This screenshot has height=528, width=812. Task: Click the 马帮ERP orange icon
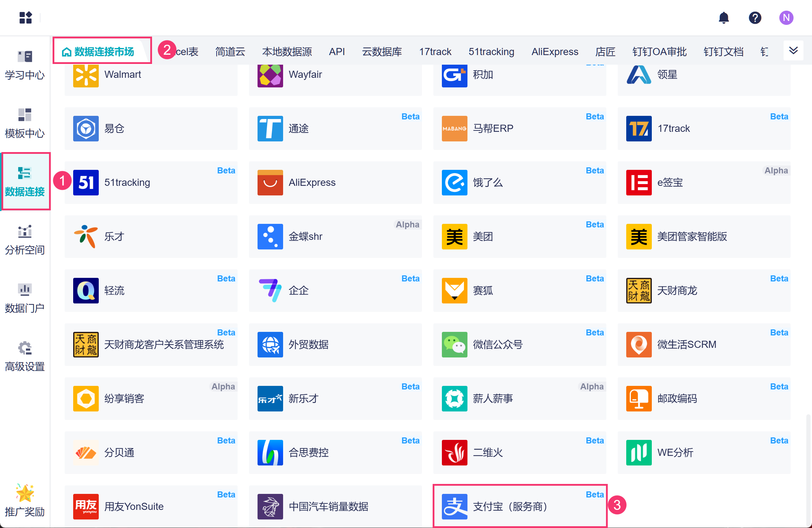(455, 129)
